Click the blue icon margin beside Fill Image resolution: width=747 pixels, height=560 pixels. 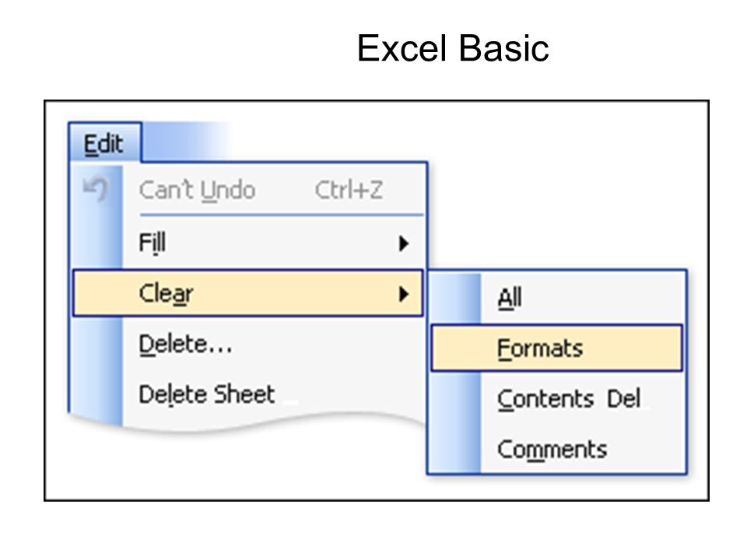[x=96, y=243]
